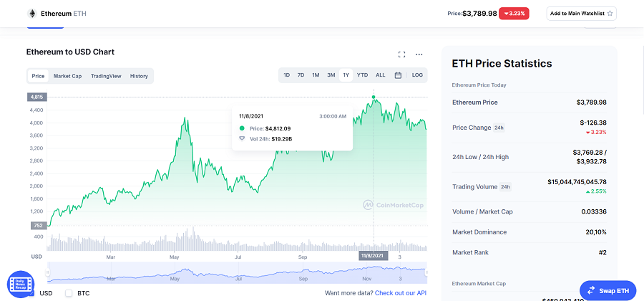Viewport: 644px width, 301px height.
Task: Open the Daily News Recap badge
Action: [x=21, y=284]
